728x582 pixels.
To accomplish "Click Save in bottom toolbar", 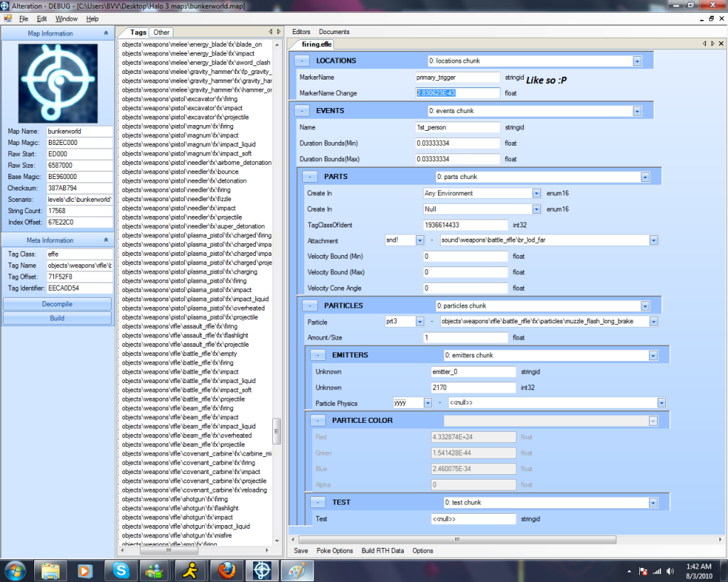I will coord(301,551).
